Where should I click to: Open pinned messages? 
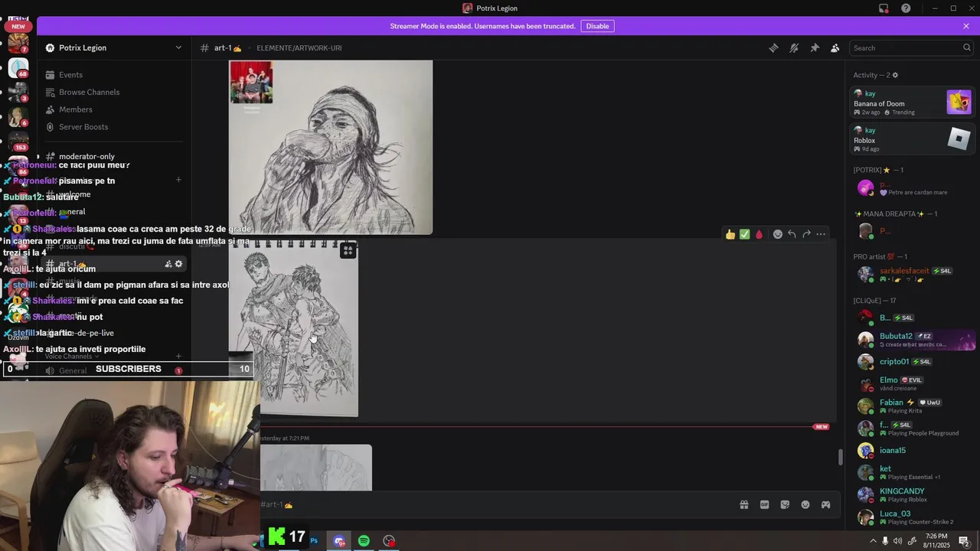click(815, 47)
